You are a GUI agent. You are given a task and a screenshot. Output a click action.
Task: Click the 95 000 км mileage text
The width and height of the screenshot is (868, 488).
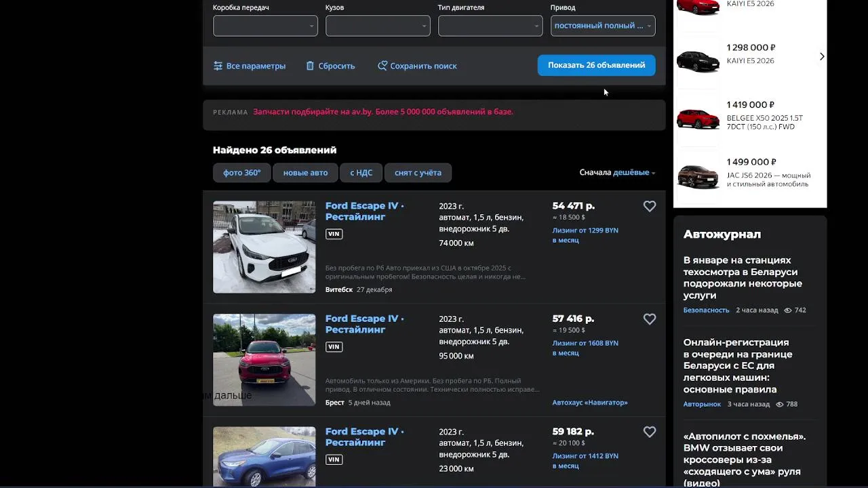(x=456, y=356)
